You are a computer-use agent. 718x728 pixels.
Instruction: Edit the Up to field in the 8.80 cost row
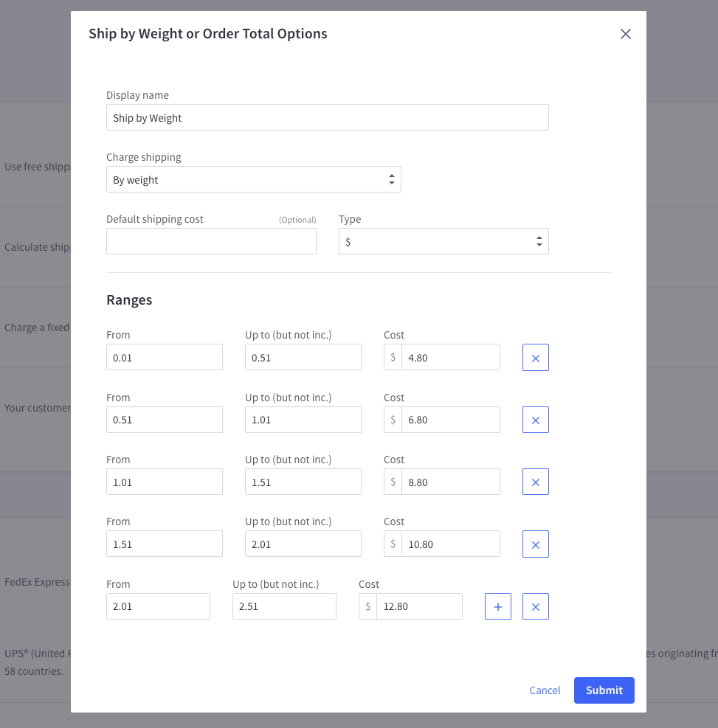(303, 482)
